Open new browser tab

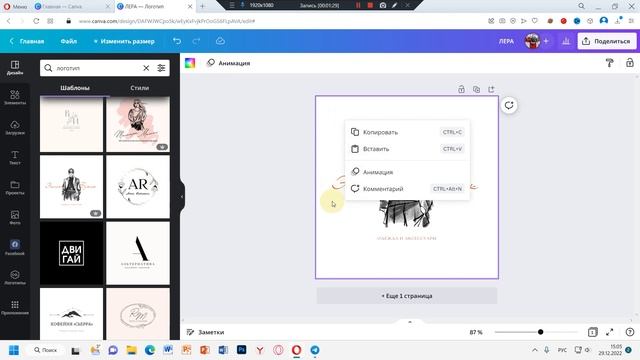pyautogui.click(x=202, y=6)
